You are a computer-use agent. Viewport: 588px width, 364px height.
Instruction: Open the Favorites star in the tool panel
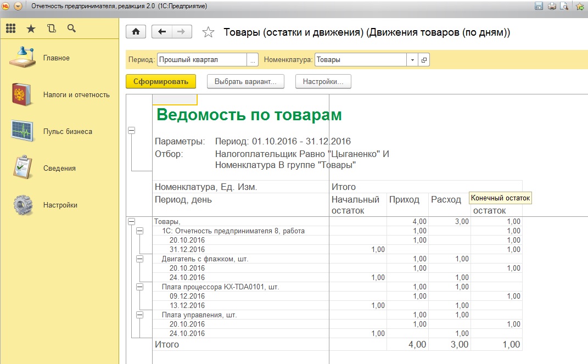(31, 29)
